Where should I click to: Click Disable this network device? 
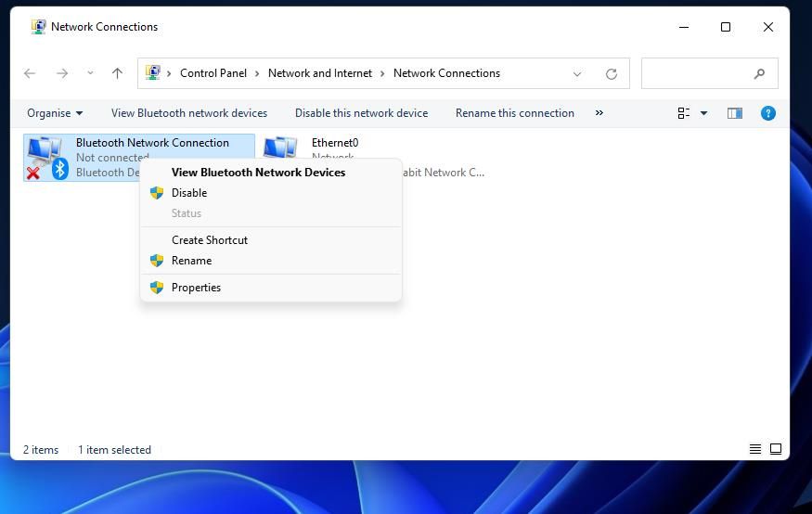(x=362, y=113)
